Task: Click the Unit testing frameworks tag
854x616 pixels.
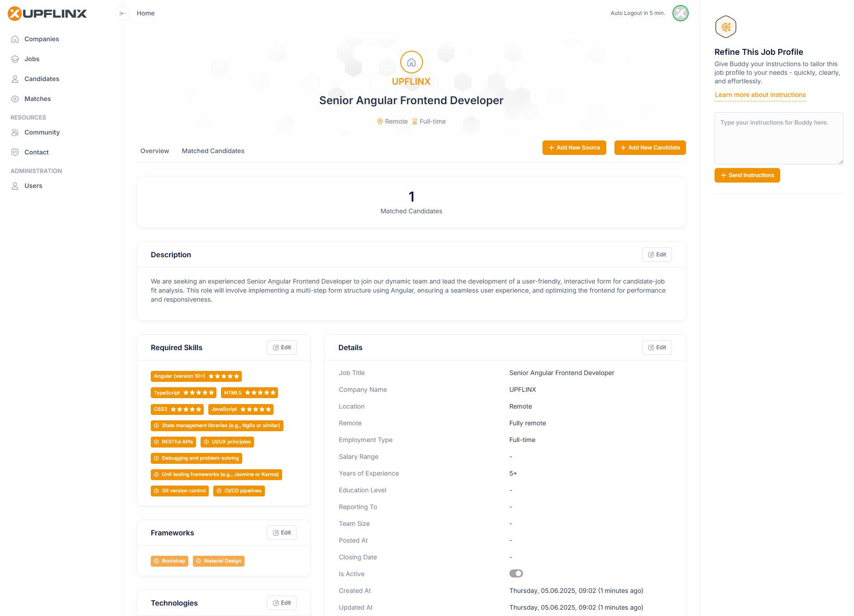Action: pos(216,475)
